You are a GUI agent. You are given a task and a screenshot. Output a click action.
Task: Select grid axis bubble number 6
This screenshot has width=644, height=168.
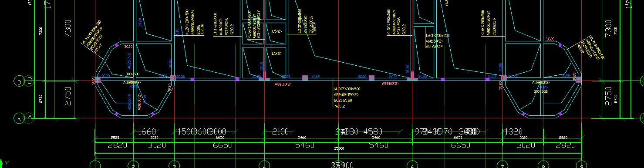(412, 165)
